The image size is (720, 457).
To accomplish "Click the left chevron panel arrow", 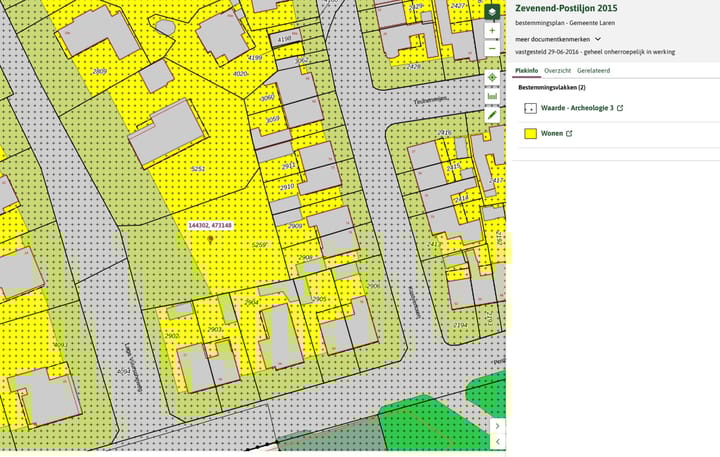I will click(x=497, y=441).
